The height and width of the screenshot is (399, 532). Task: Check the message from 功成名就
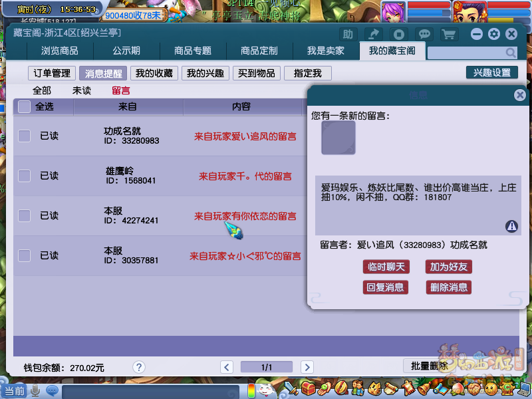[25, 136]
